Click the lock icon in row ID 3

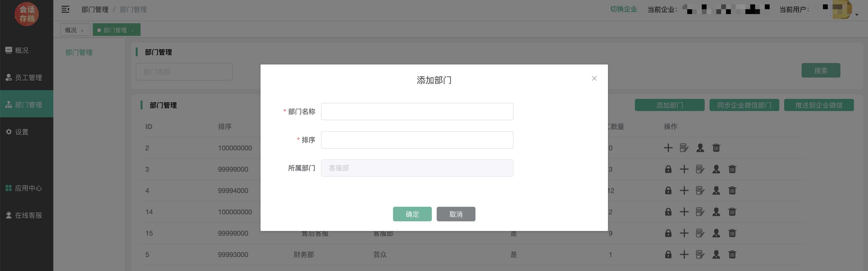[x=668, y=169]
